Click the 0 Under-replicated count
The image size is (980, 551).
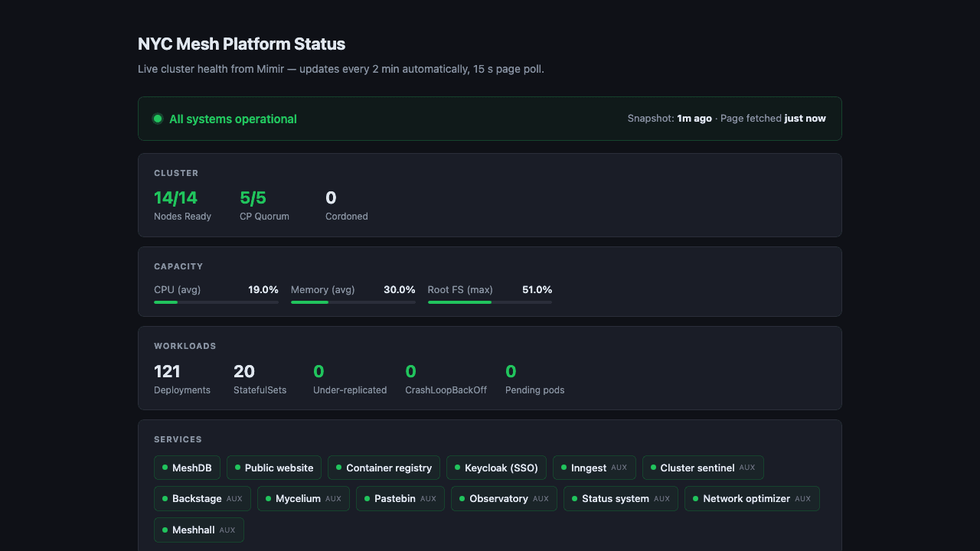pos(318,371)
